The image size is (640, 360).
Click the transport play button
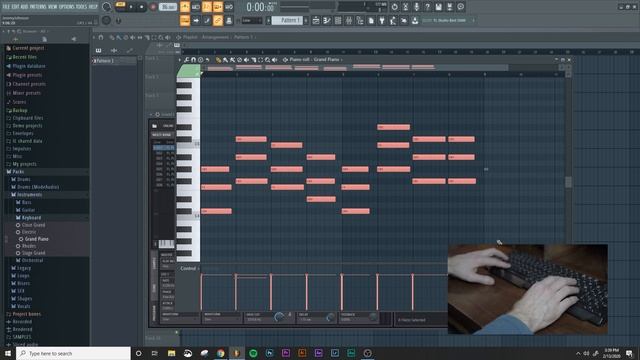pos(131,7)
